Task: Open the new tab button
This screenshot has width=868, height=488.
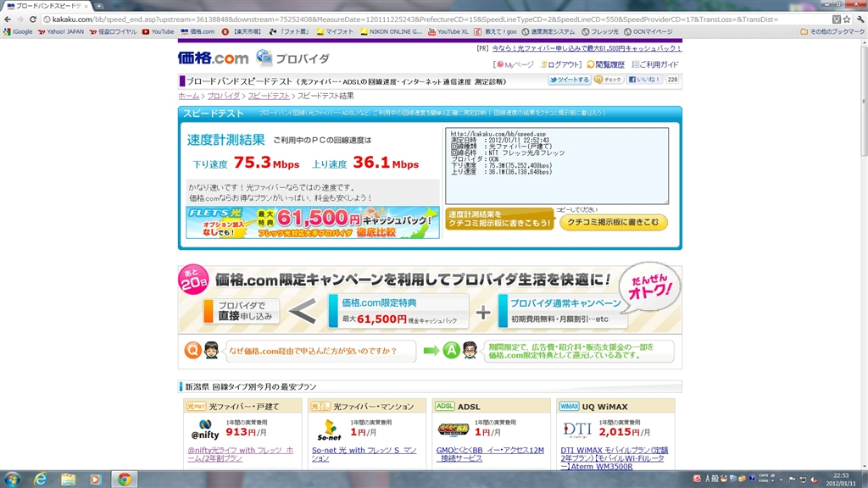Action: click(99, 6)
